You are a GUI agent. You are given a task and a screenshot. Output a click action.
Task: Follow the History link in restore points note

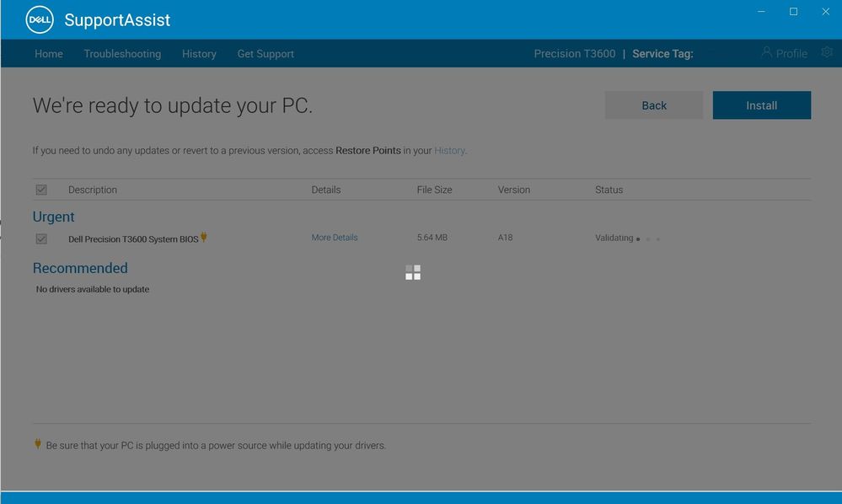[449, 150]
